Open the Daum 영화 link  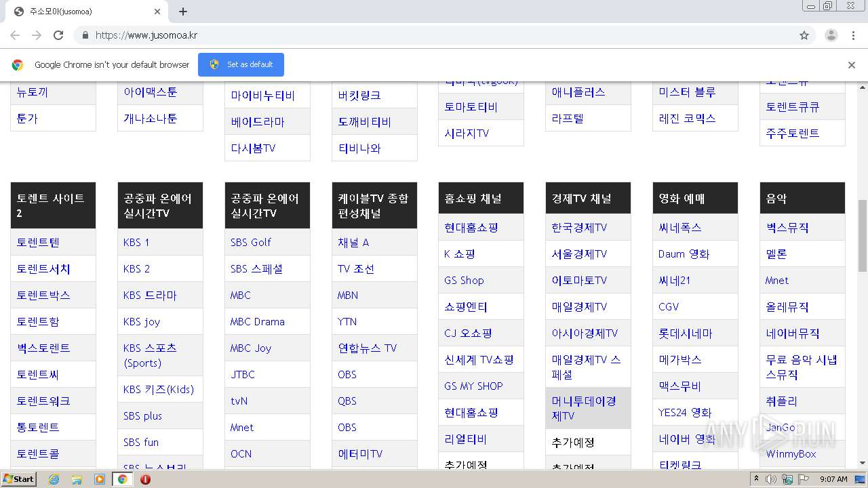pos(684,254)
